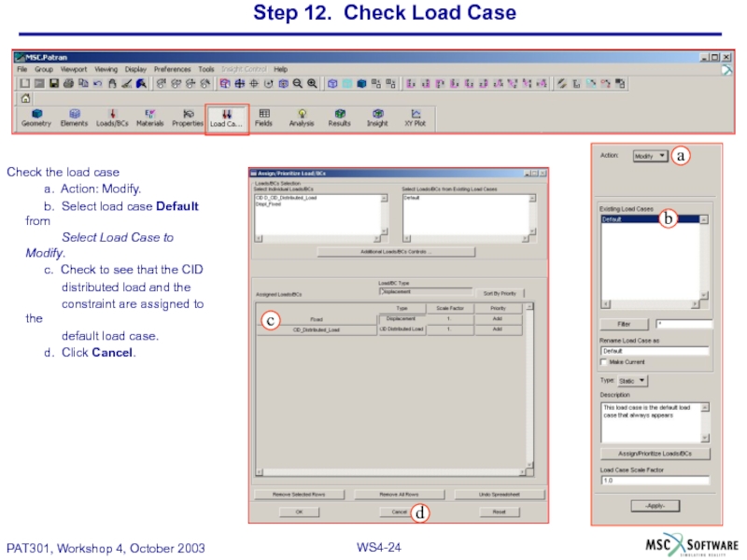
Task: Open the Fields application icon
Action: (x=263, y=118)
